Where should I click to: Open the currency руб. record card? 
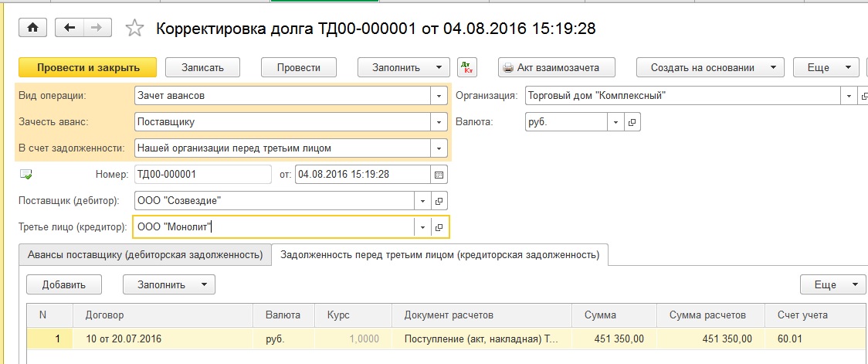[632, 122]
